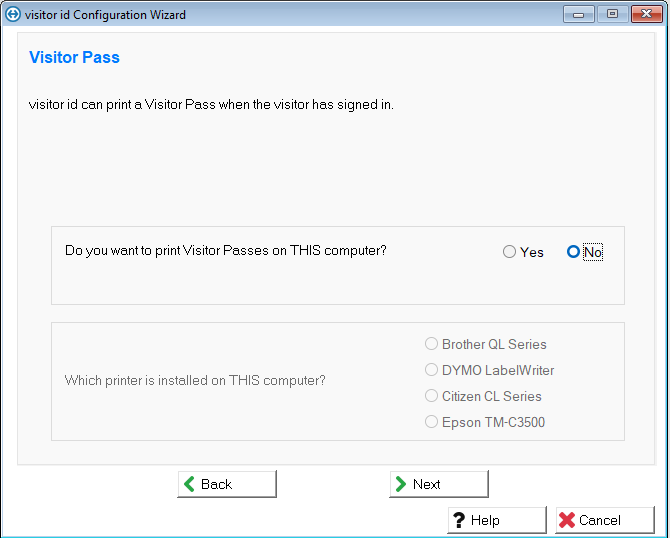
Task: Select the Brother QL Series printer option
Action: tap(432, 344)
